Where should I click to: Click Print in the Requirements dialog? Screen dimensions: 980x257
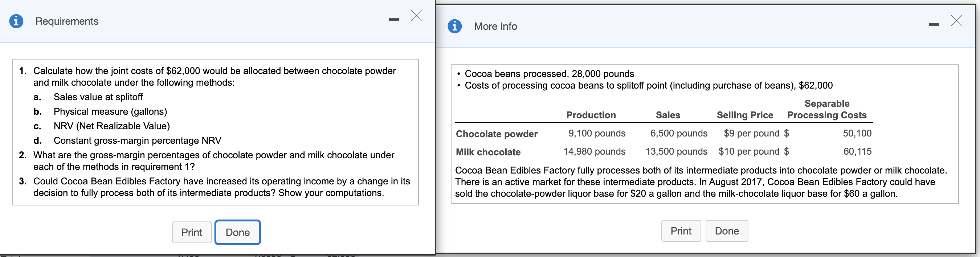point(192,232)
